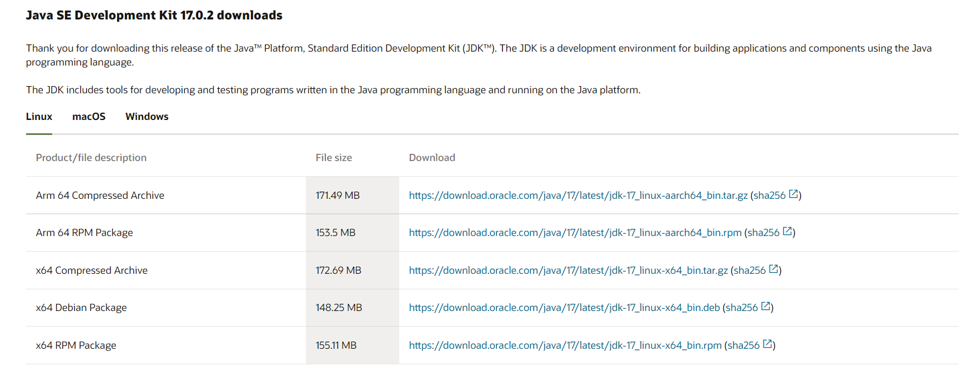Switch to the macOS tab

pyautogui.click(x=89, y=117)
